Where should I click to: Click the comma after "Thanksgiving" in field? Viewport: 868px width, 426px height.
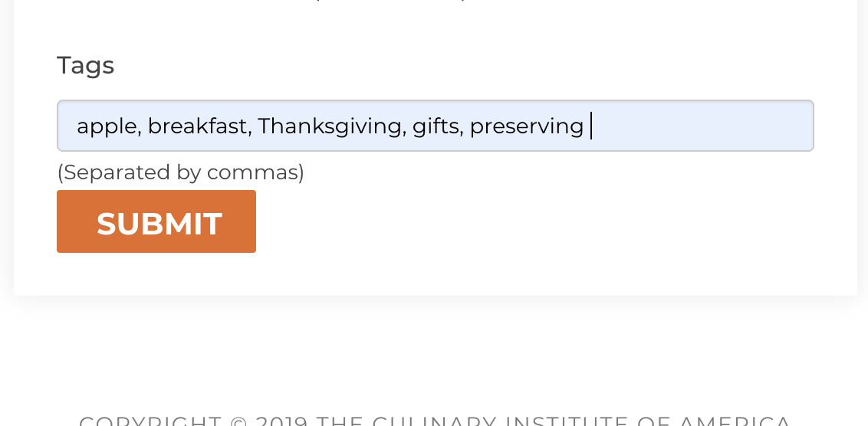click(x=404, y=129)
